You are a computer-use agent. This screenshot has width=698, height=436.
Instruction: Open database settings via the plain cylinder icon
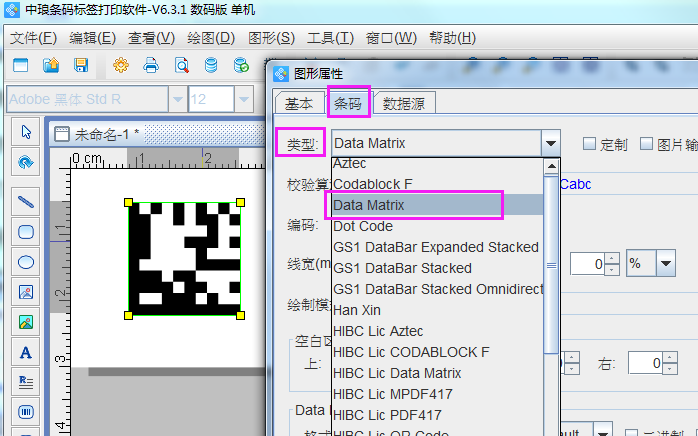click(211, 65)
